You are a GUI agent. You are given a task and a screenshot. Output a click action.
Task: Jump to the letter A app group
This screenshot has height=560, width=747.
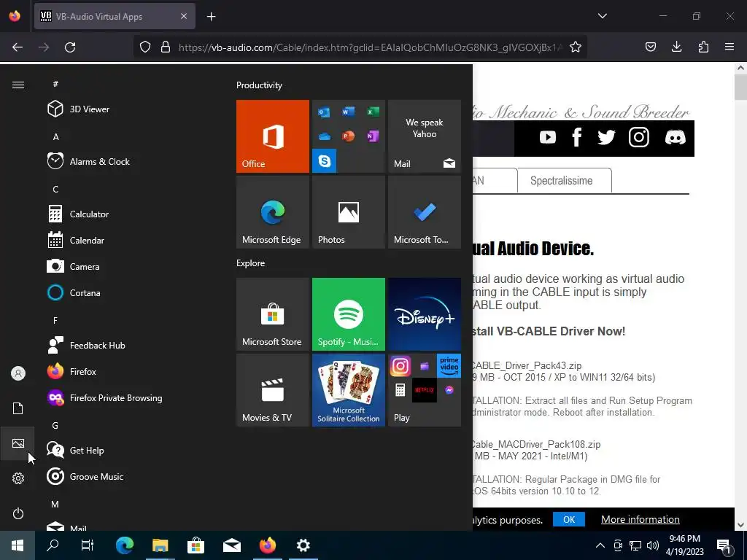[55, 136]
